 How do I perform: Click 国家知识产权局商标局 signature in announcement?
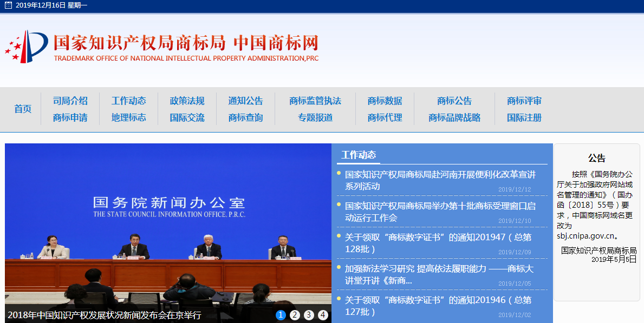[x=599, y=251]
